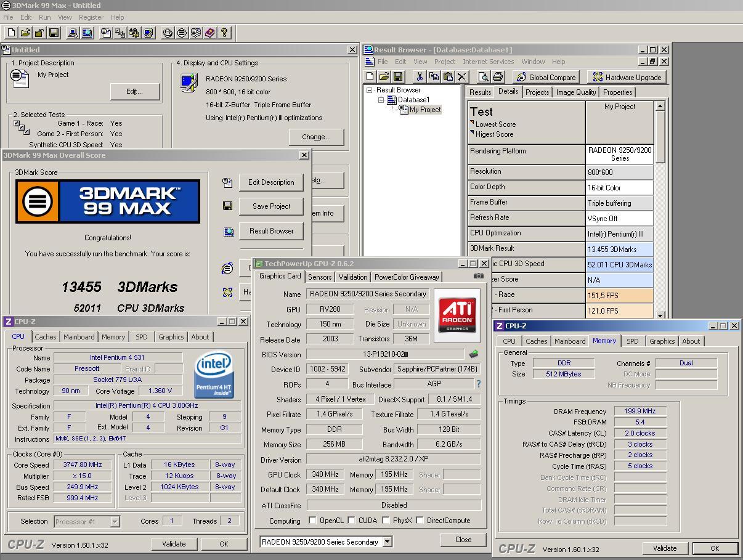
Task: Click OK in the Memory CPU-Z window
Action: click(x=715, y=548)
